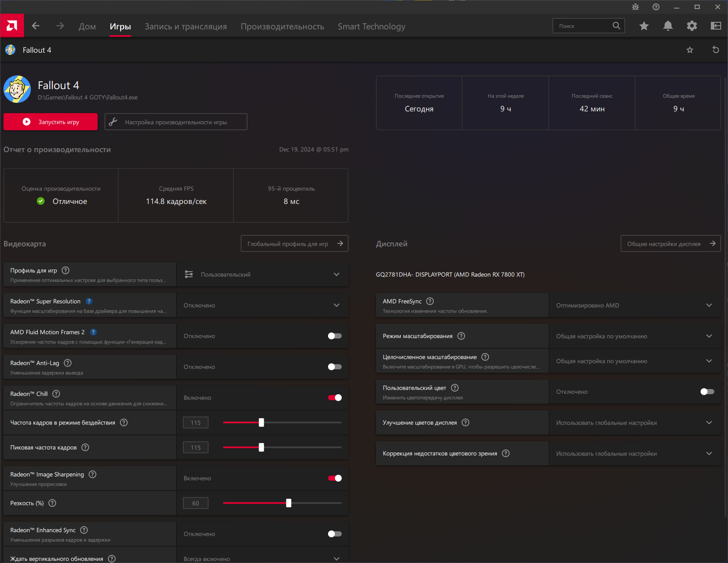The image size is (728, 563).
Task: Show help for Radeon Anti-Lag
Action: 68,363
